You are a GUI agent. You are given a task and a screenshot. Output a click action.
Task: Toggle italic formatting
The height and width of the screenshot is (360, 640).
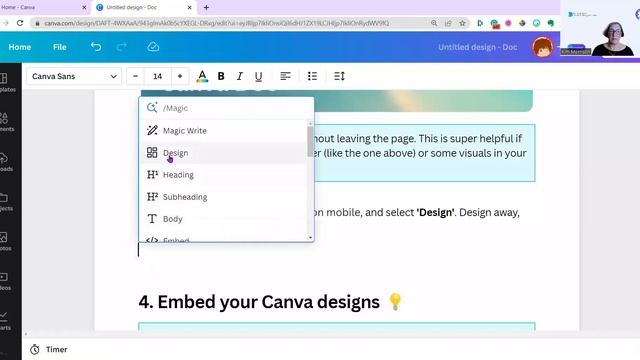pyautogui.click(x=240, y=76)
